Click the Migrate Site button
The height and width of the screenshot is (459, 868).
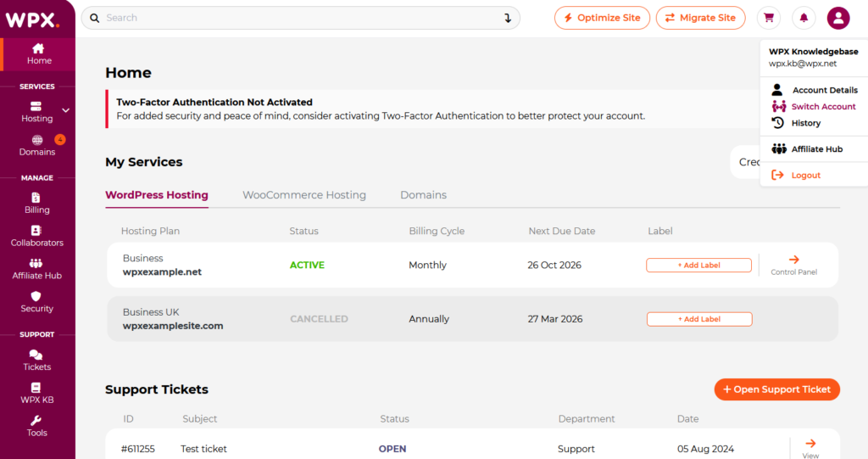[x=700, y=19]
